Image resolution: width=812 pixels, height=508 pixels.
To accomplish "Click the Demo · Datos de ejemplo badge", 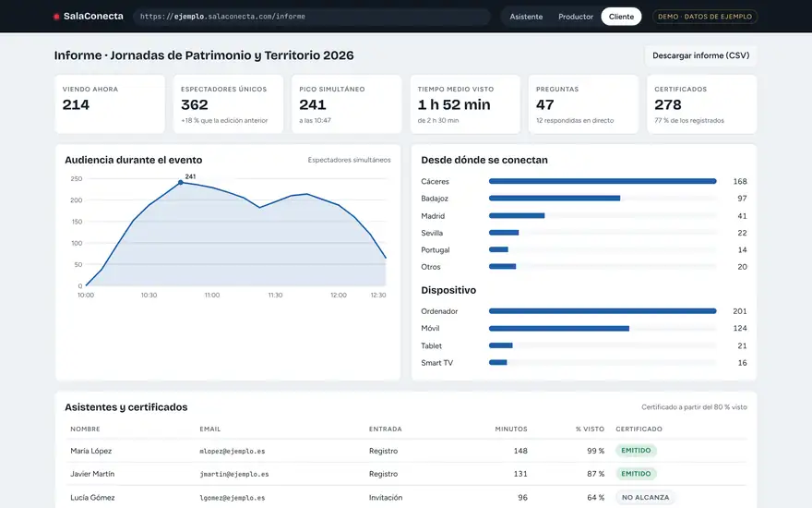I will click(x=705, y=17).
